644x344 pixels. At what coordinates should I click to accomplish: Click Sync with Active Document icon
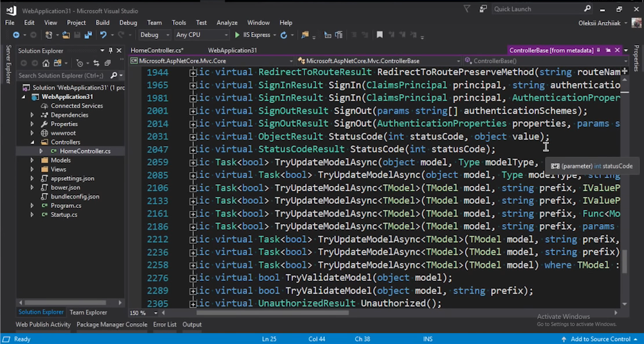click(96, 63)
